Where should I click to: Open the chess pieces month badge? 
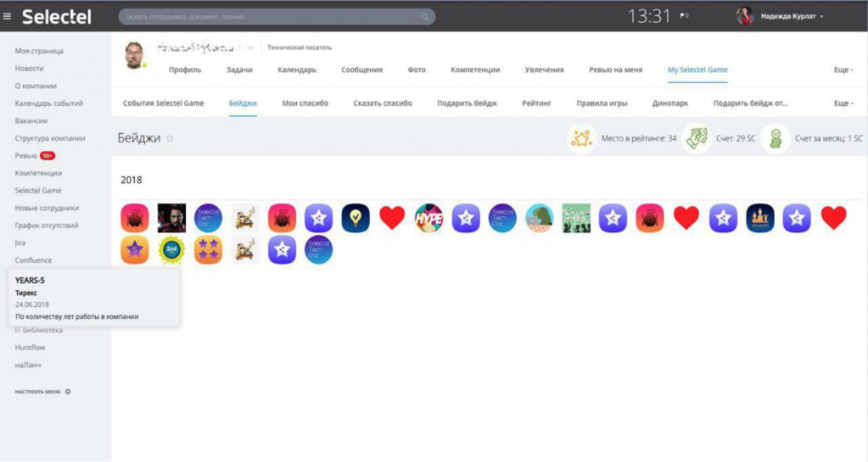click(759, 218)
